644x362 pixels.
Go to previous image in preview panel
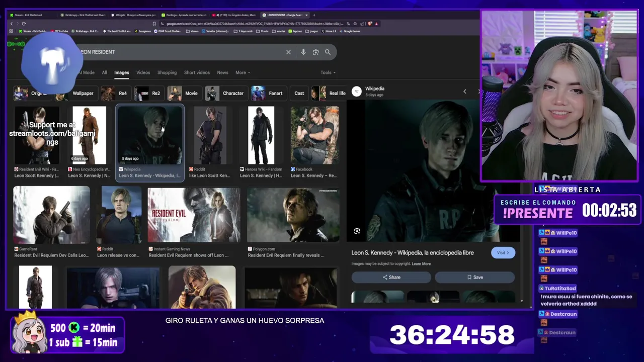tap(464, 92)
